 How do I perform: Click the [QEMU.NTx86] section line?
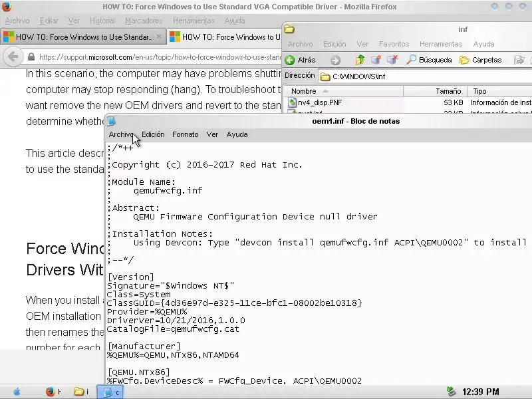139,372
